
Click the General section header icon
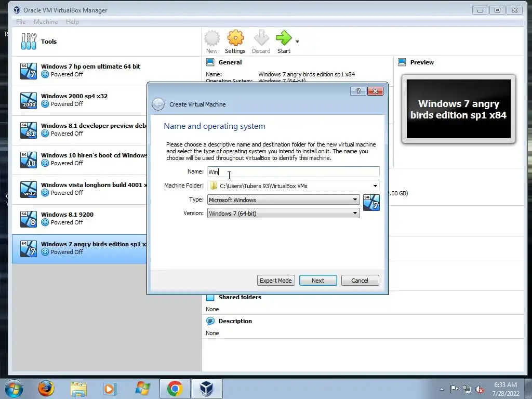coord(210,62)
